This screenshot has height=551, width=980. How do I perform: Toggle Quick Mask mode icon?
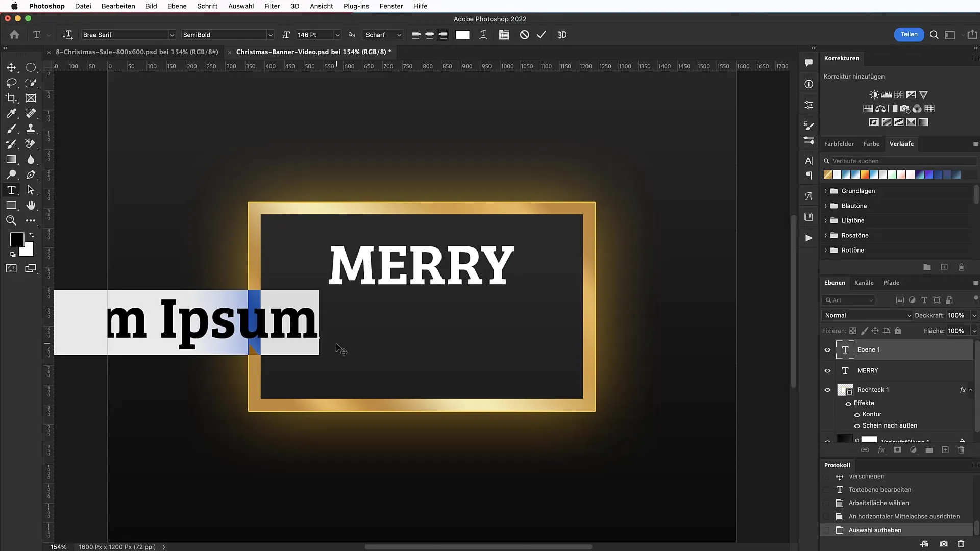pos(11,268)
